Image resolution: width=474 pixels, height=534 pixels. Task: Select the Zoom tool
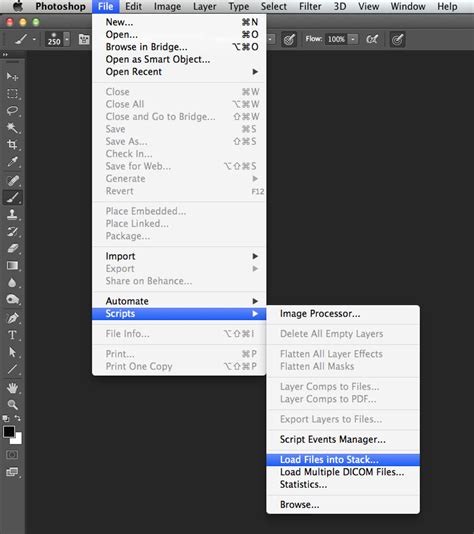point(12,405)
